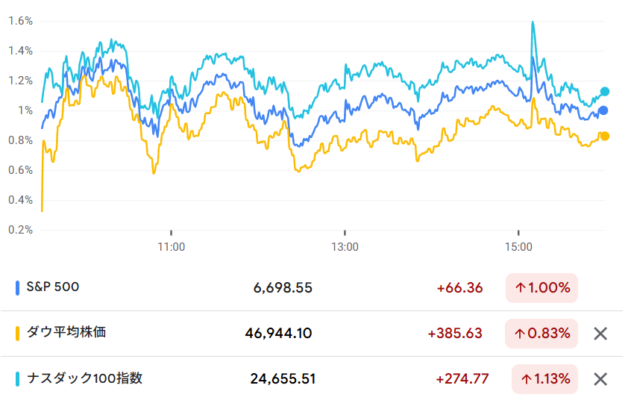Click the S&P 500 ↑1.00% badge
Screen dimensions: 631x400
[x=542, y=288]
